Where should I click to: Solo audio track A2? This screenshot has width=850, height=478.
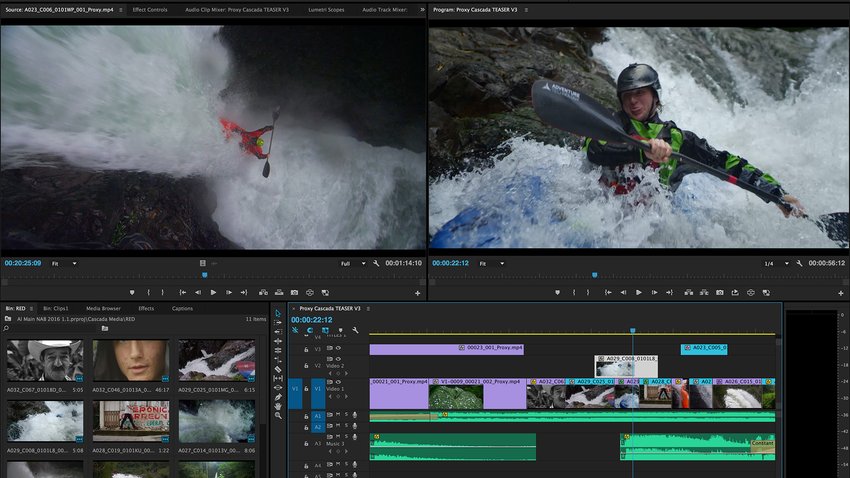(346, 426)
